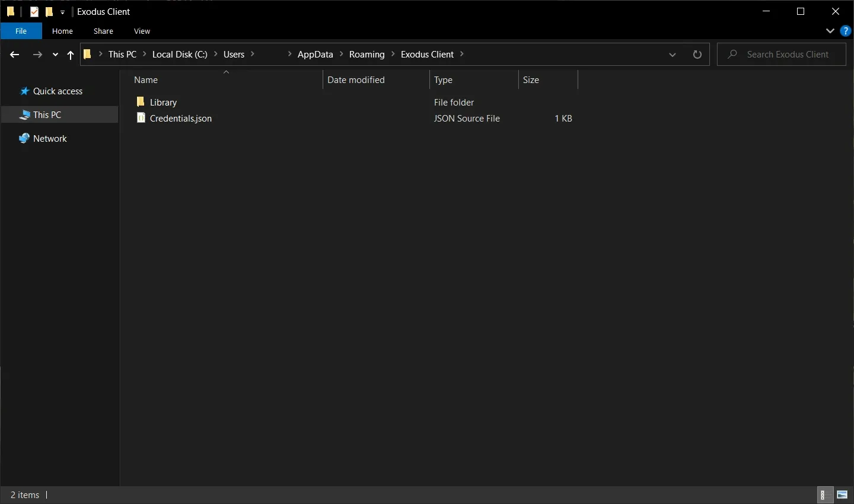Click the New folder quick access icon

(49, 12)
